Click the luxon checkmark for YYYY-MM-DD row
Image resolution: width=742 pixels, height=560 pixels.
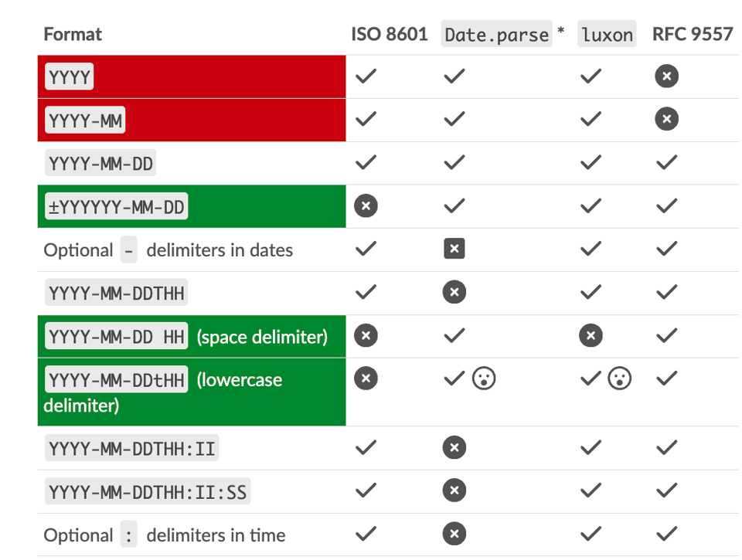[x=591, y=162]
